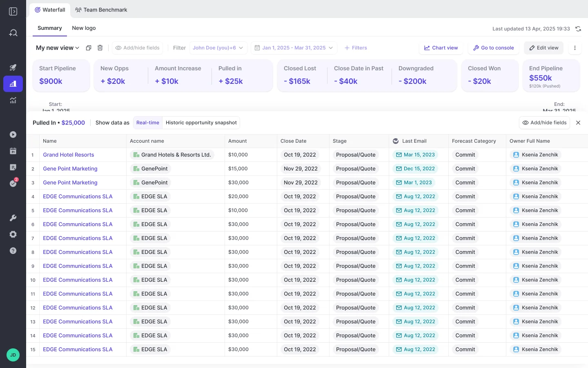
Task: Open the tasks checkmark icon with badge
Action: click(x=13, y=183)
